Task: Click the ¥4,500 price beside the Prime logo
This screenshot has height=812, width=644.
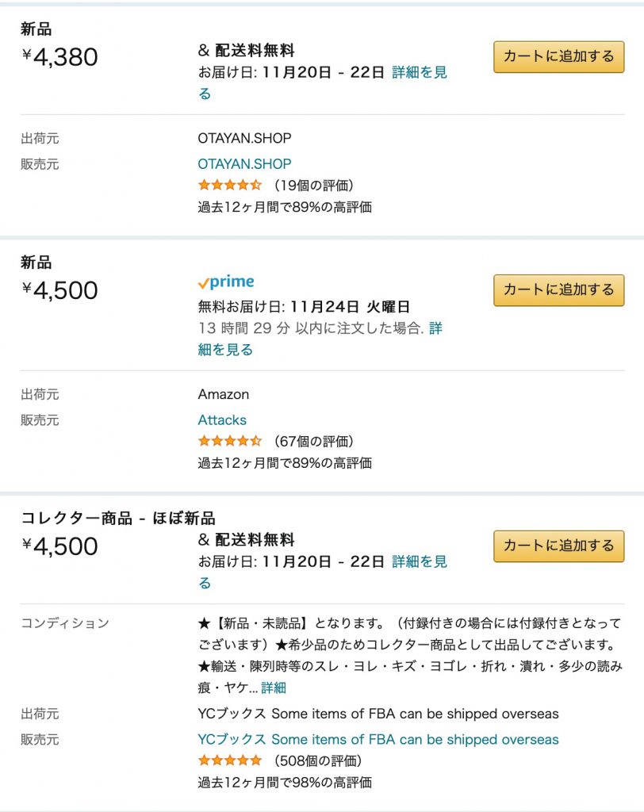Action: (x=60, y=290)
